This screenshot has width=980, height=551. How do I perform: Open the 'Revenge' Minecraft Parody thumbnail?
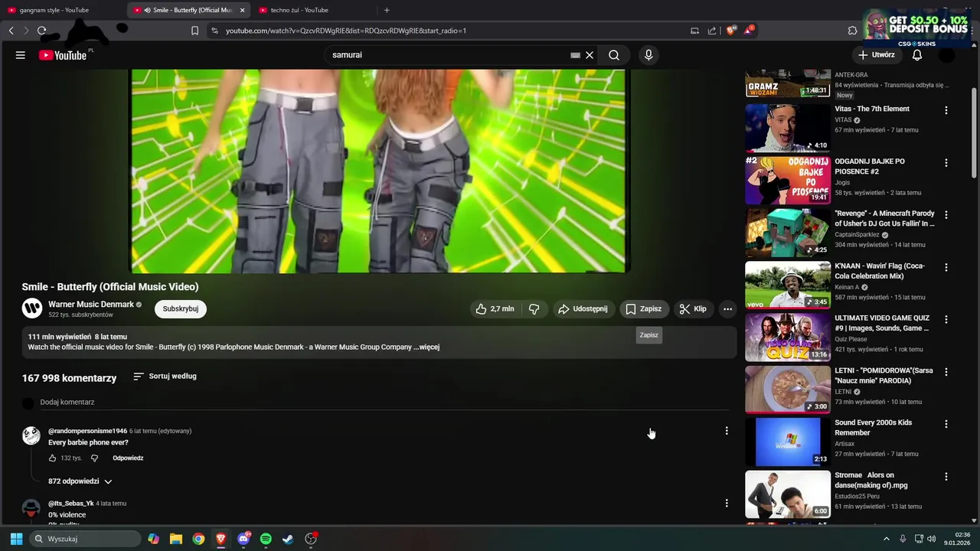[788, 233]
